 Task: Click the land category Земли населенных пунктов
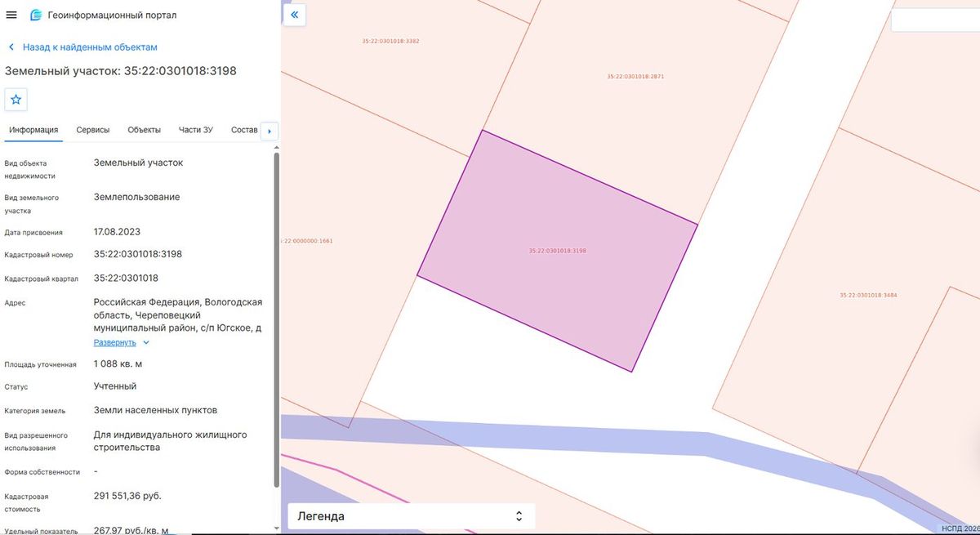tap(156, 410)
